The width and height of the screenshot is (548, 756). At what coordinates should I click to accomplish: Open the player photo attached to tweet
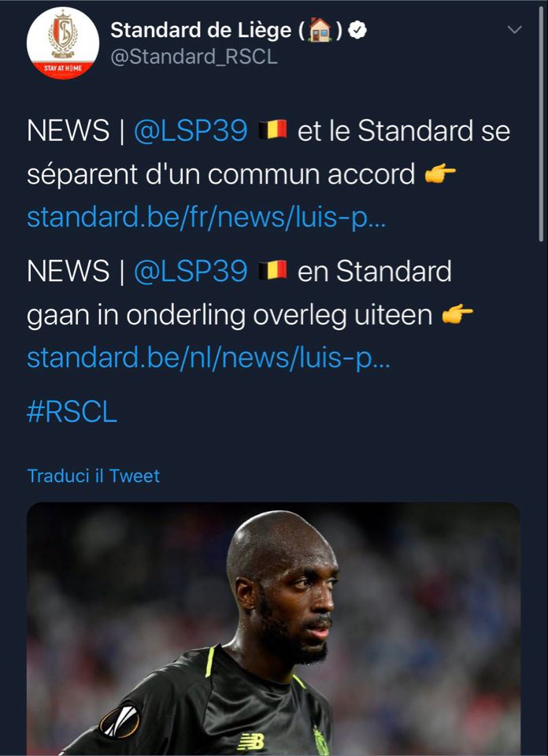273,628
